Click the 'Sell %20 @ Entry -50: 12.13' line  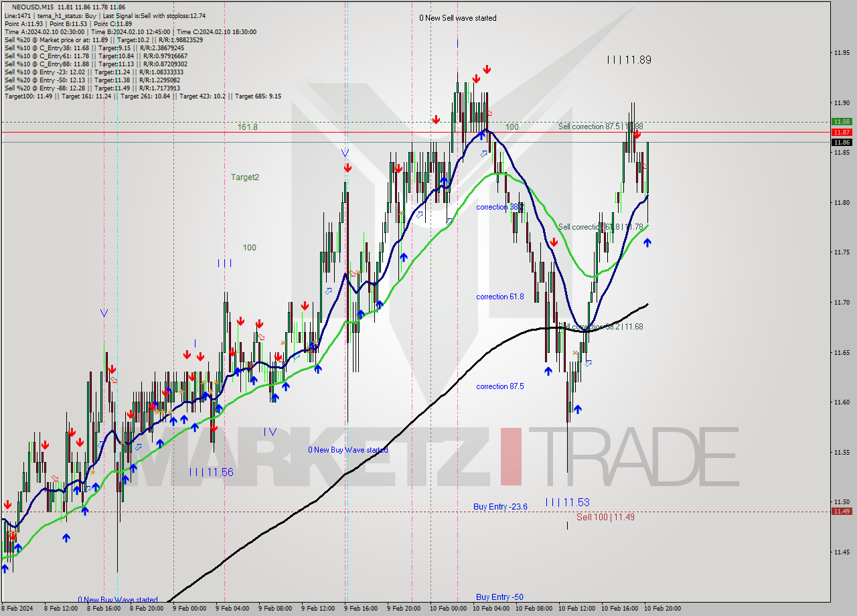click(92, 80)
